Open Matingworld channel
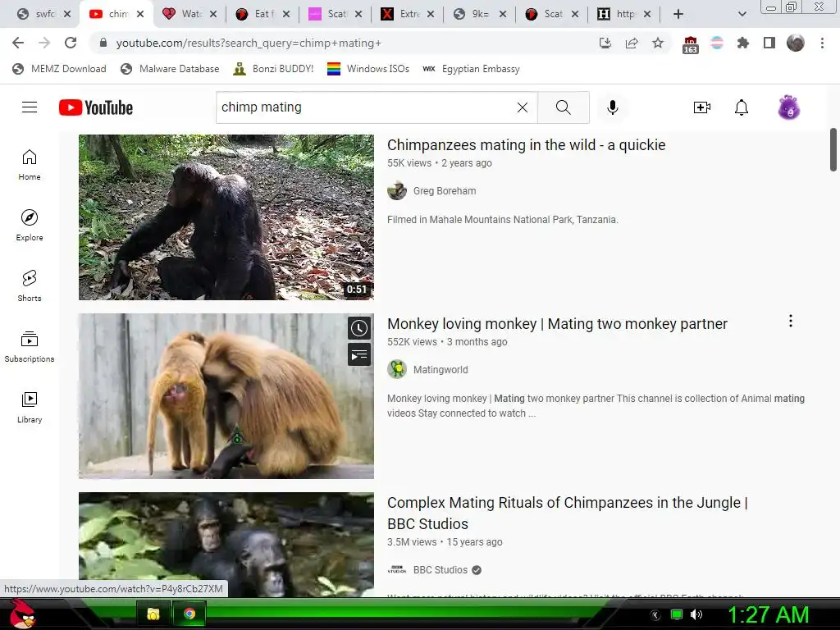Image resolution: width=840 pixels, height=630 pixels. (x=441, y=370)
